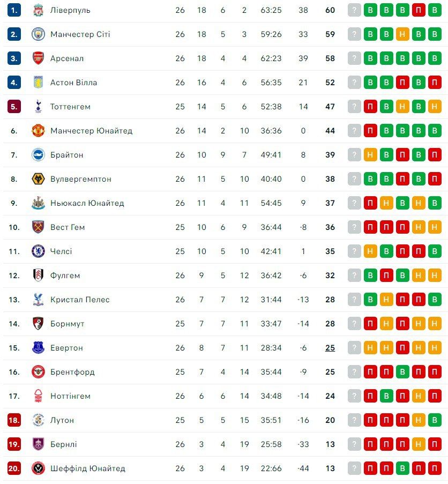This screenshot has width=448, height=484.
Task: Open the Манчестер Юнайтед team link
Action: point(91,131)
